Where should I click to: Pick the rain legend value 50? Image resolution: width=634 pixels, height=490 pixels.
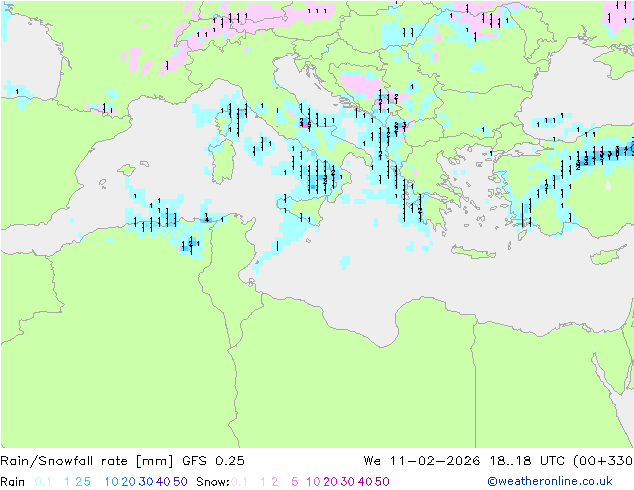[180, 482]
